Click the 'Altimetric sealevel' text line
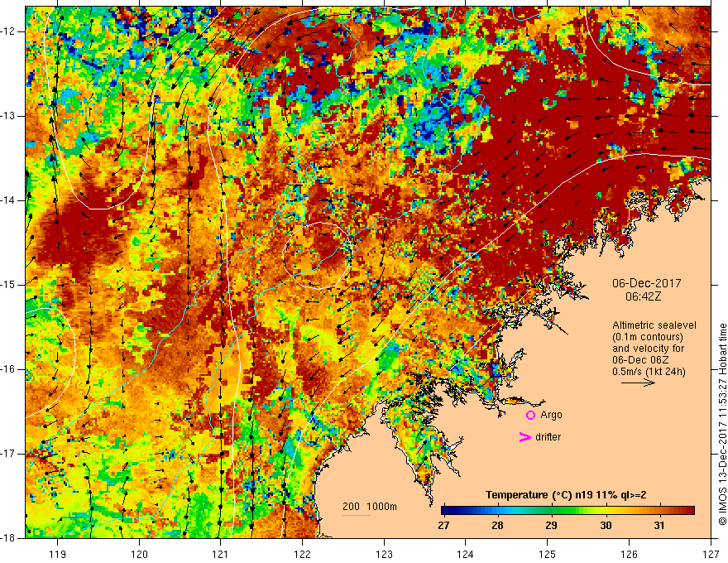This screenshot has width=728, height=563. tap(654, 325)
